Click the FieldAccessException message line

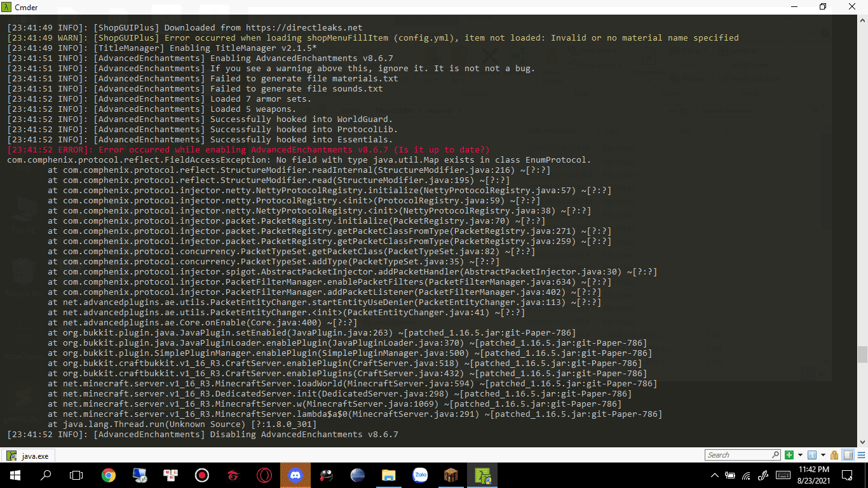[299, 159]
